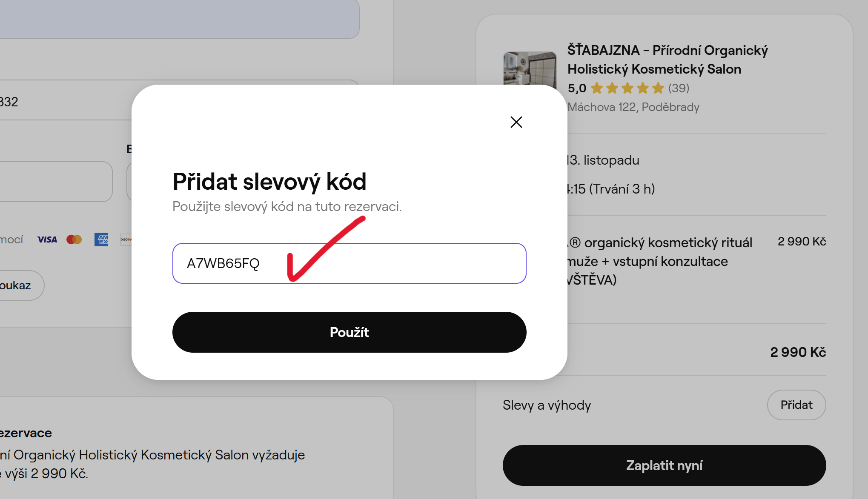The height and width of the screenshot is (499, 868).
Task: Open the salon thumbnail image
Action: point(530,68)
